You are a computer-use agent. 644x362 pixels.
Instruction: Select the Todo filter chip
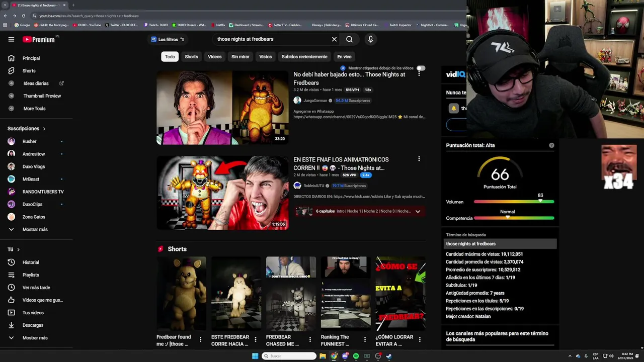tap(170, 57)
